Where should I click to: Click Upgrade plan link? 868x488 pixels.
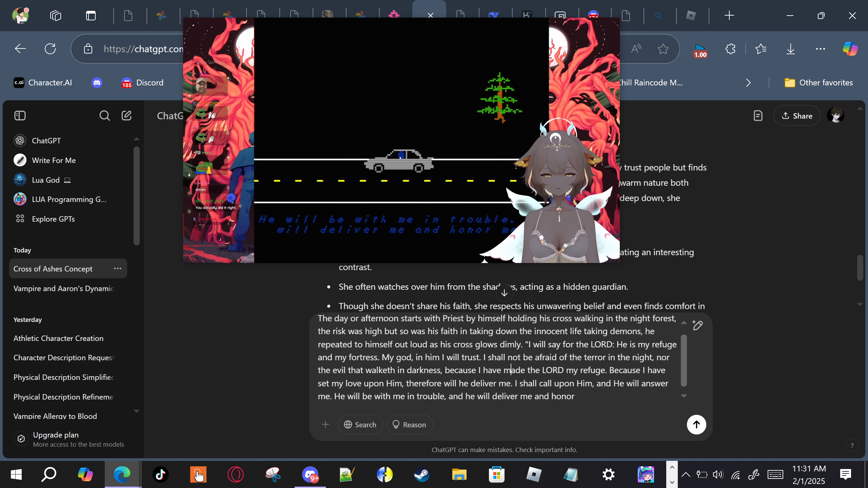pyautogui.click(x=56, y=435)
